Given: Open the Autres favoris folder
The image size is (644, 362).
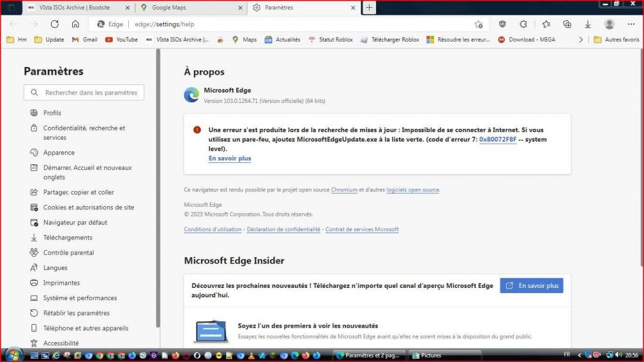Looking at the screenshot, I should tap(616, 39).
